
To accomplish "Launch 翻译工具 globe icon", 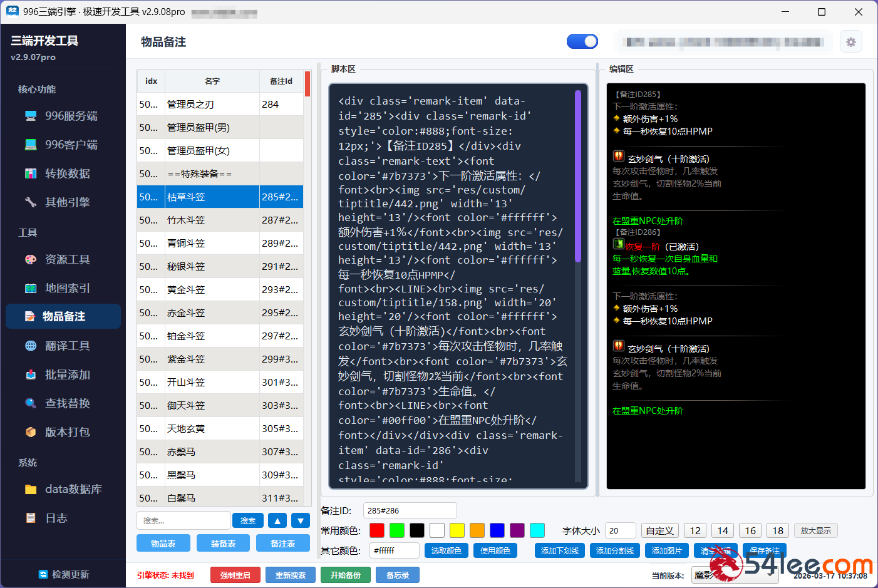I will 31,346.
